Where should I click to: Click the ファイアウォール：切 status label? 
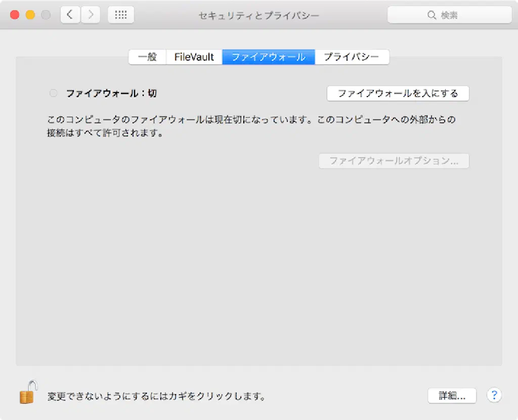pos(111,94)
